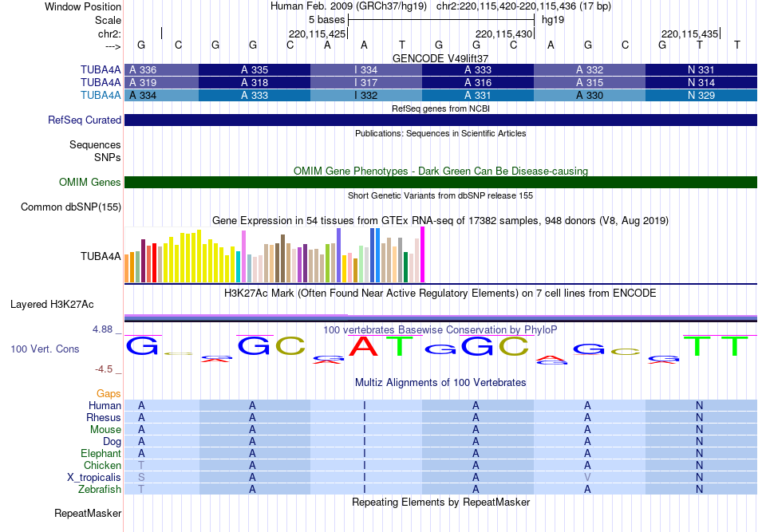758x532 pixels.
Task: Click the magenta rightmost GTEx expression bar
Action: tap(423, 254)
